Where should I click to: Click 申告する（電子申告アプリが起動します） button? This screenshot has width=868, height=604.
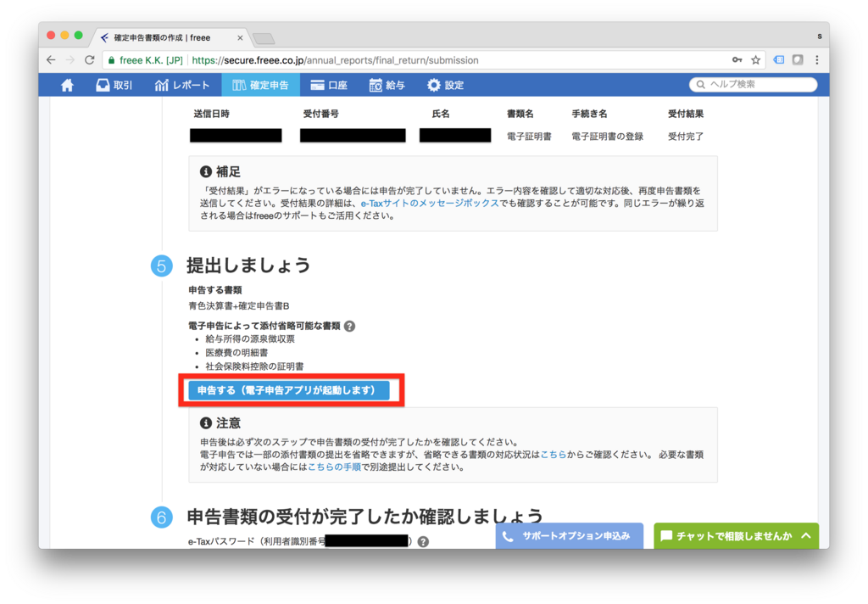coord(289,390)
